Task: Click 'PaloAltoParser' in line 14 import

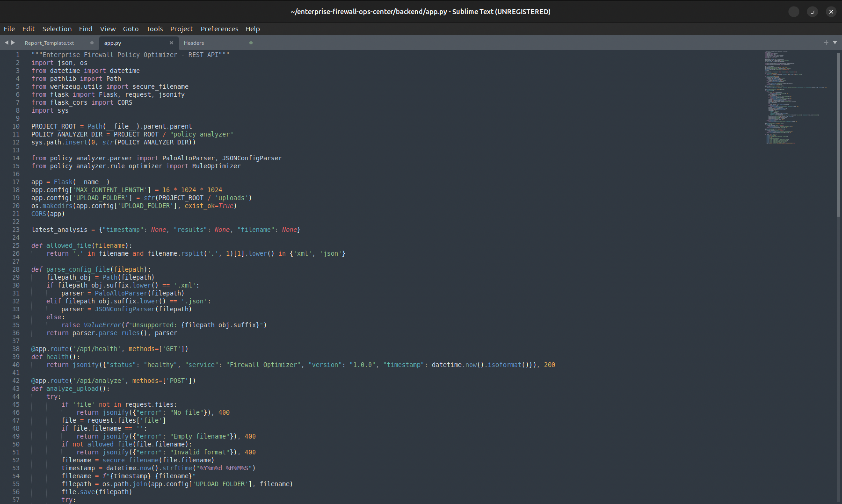Action: point(189,158)
